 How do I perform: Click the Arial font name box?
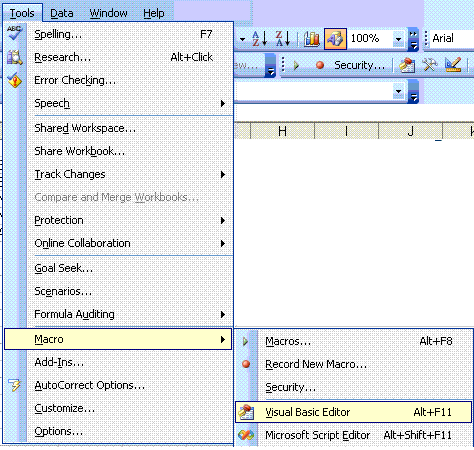coord(451,39)
